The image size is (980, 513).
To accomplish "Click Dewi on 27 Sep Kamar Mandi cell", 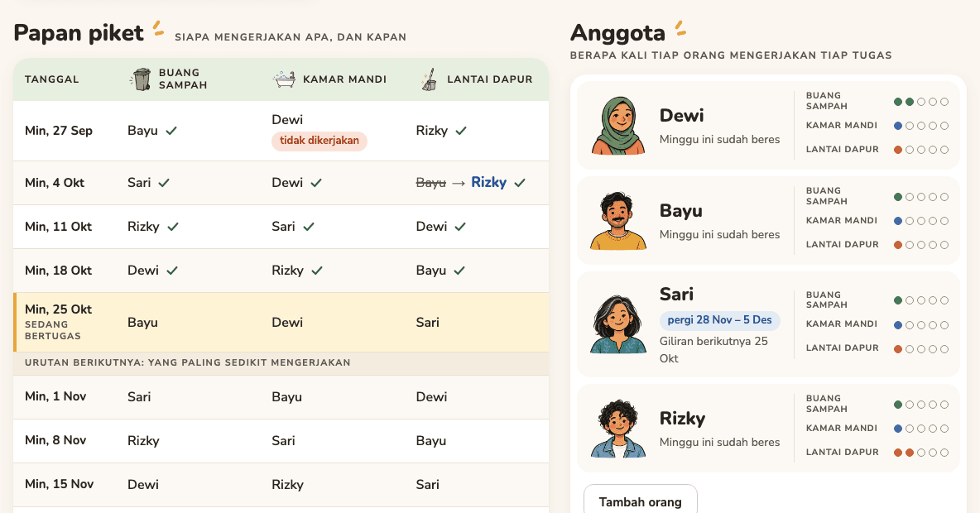I will click(287, 120).
